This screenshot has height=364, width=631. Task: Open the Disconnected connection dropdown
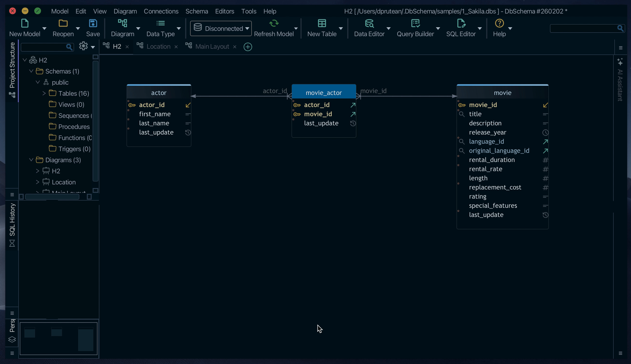click(x=220, y=28)
